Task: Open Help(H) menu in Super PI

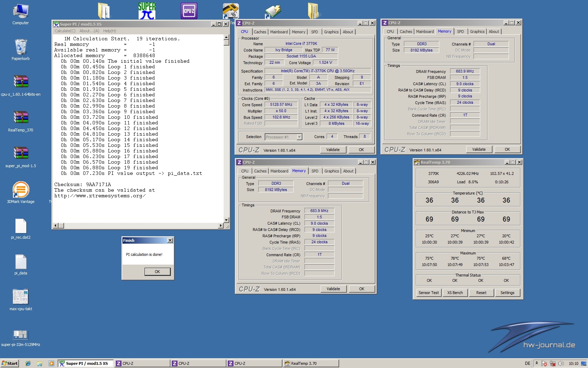Action: pos(110,31)
